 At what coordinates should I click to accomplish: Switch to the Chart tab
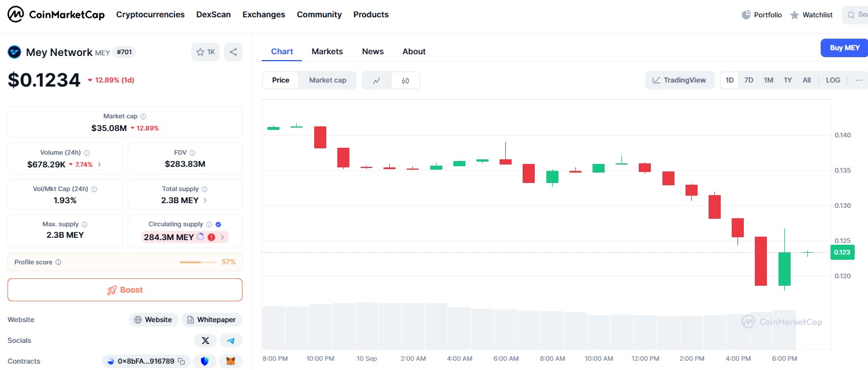[x=282, y=51]
